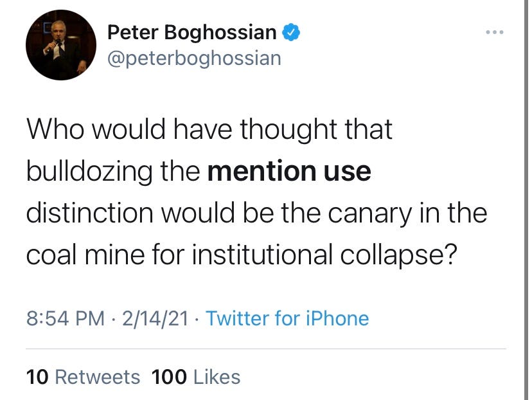Click the Twitter for iPhone source link

(x=287, y=318)
